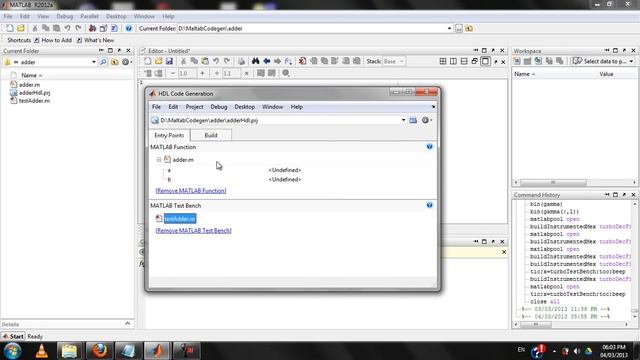Select adderHdl.prj in Current Folder list
640x360 pixels.
(x=30, y=93)
